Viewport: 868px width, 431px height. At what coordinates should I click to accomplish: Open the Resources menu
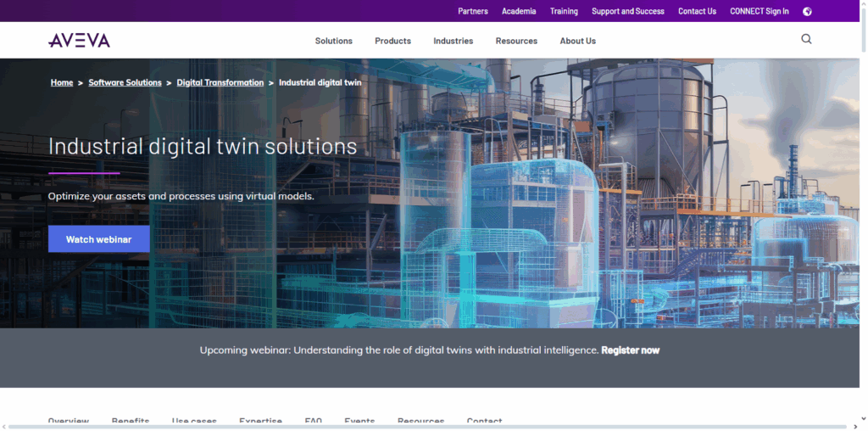[x=516, y=41]
